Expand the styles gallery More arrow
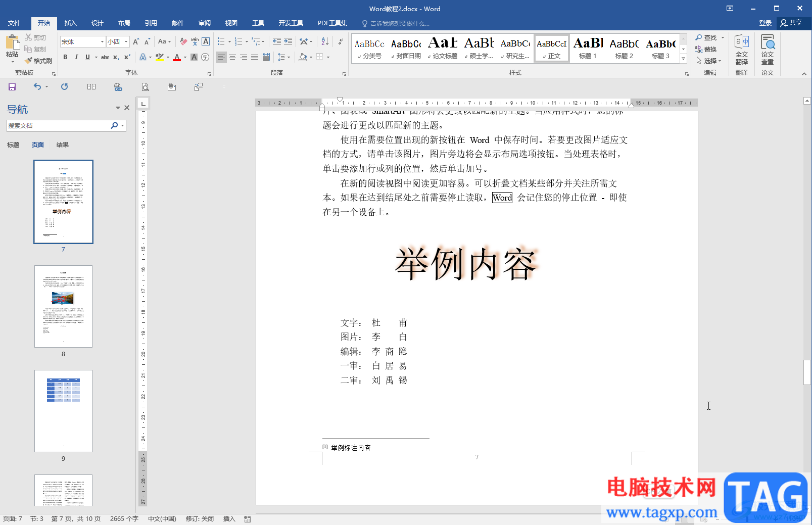This screenshot has width=812, height=525. [684, 59]
